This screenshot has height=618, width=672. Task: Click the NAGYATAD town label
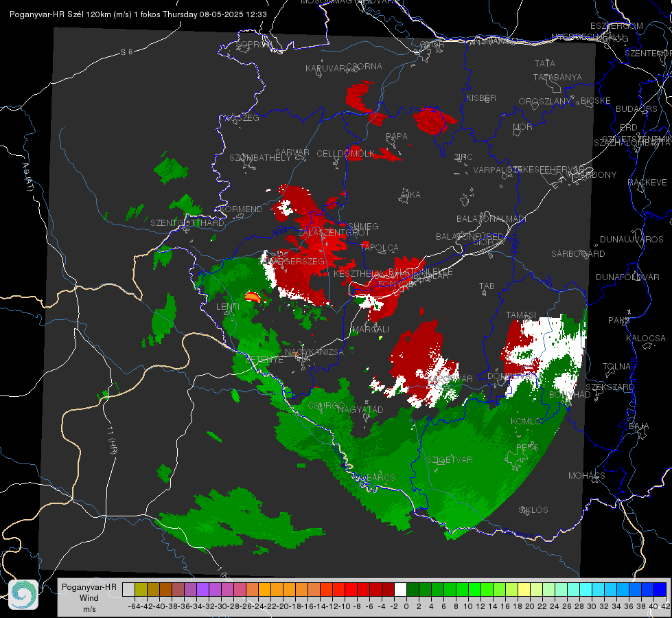[x=360, y=410]
